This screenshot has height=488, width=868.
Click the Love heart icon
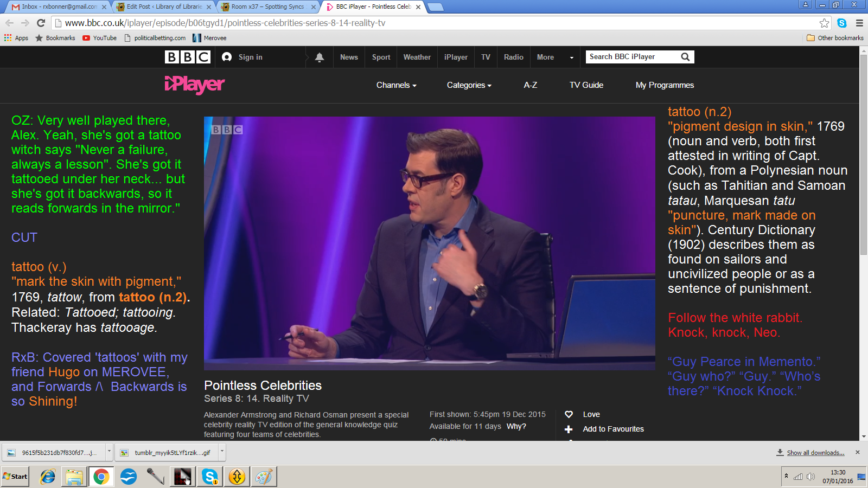(x=569, y=414)
